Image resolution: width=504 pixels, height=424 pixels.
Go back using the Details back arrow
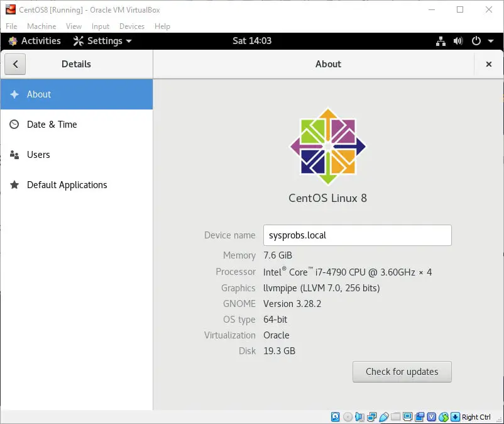pos(15,64)
